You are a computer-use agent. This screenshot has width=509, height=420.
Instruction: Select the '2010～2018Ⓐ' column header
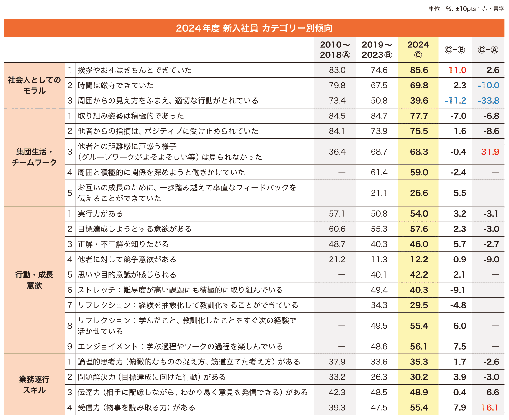[x=335, y=50]
